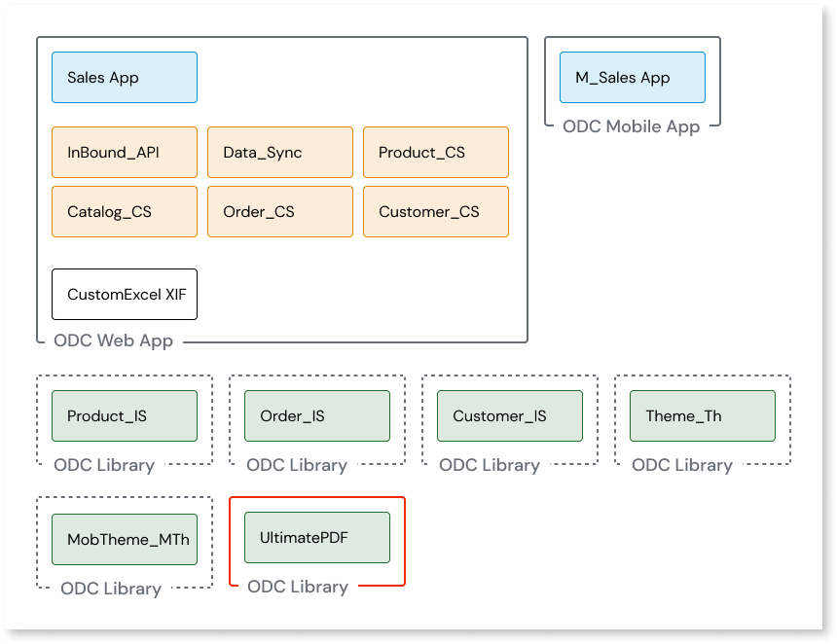Select the Data_Sync module

tap(280, 152)
